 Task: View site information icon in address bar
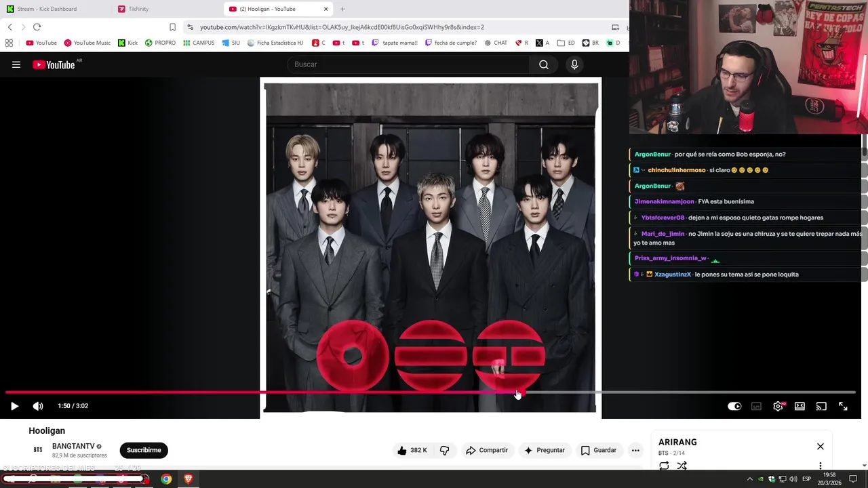click(x=191, y=27)
